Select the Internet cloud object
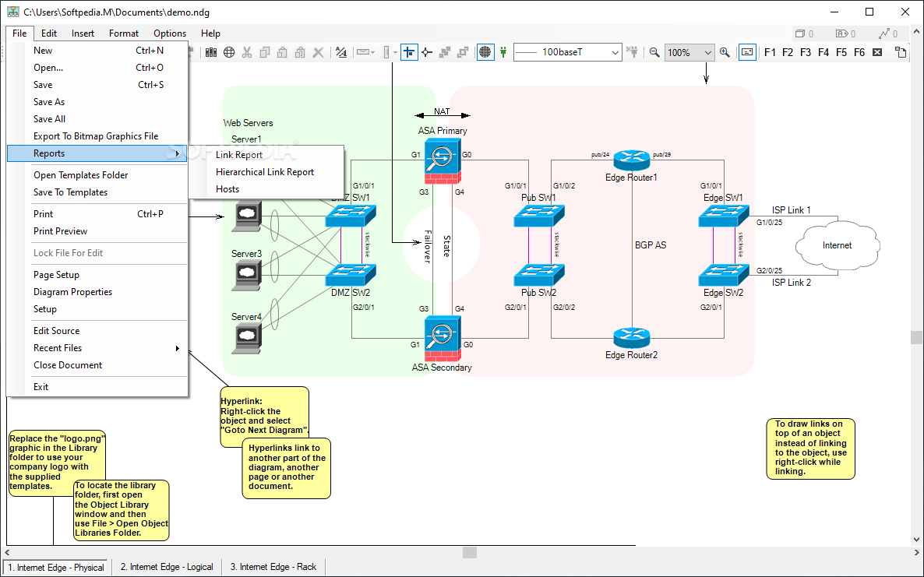This screenshot has width=924, height=577. (x=838, y=245)
